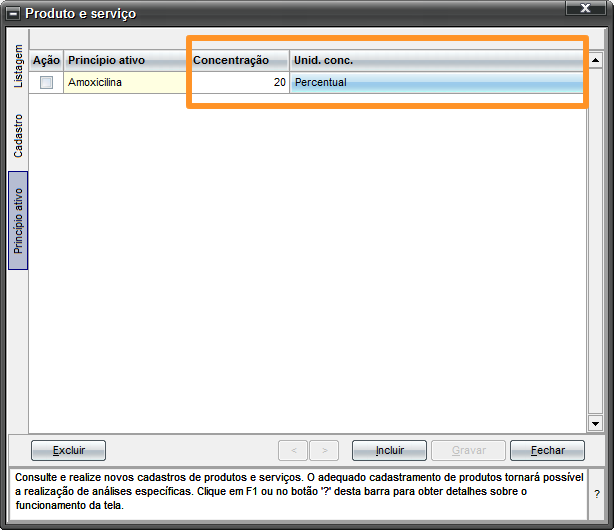Image resolution: width=614 pixels, height=530 pixels.
Task: Tick the Ação checkbox for Amoxicilina
Action: point(46,82)
